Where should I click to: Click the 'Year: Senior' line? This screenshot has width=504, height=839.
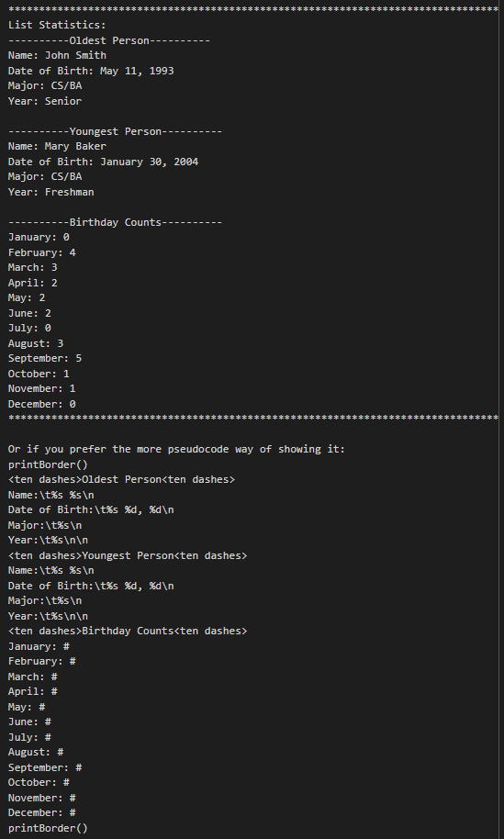point(45,101)
